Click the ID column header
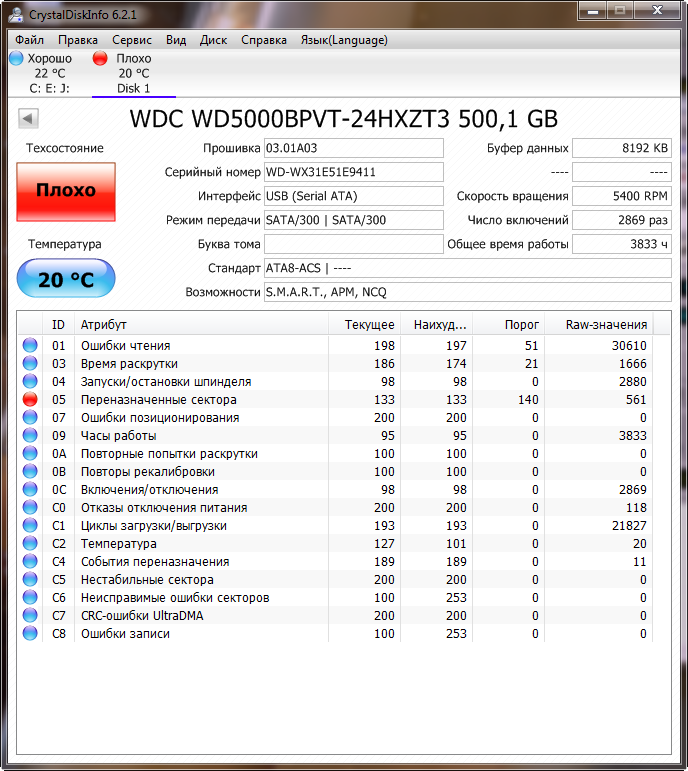The height and width of the screenshot is (771, 688). point(58,325)
